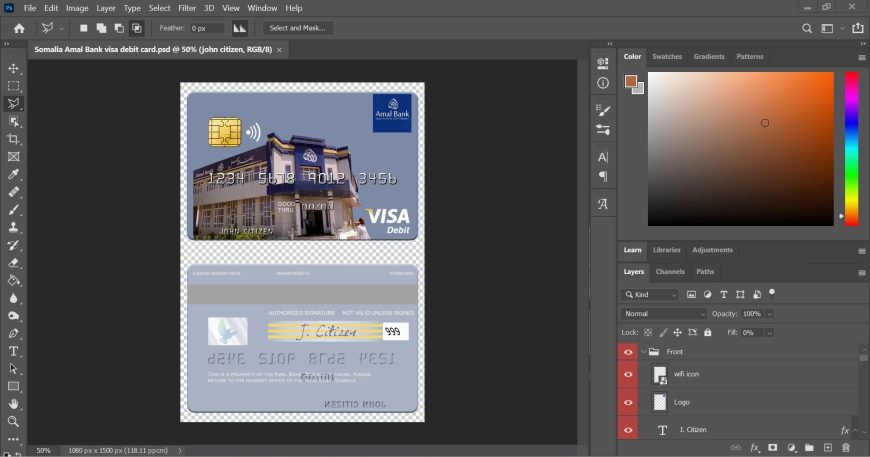Viewport: 870px width, 457px height.
Task: Open the Layers panel options menu
Action: pyautogui.click(x=862, y=272)
